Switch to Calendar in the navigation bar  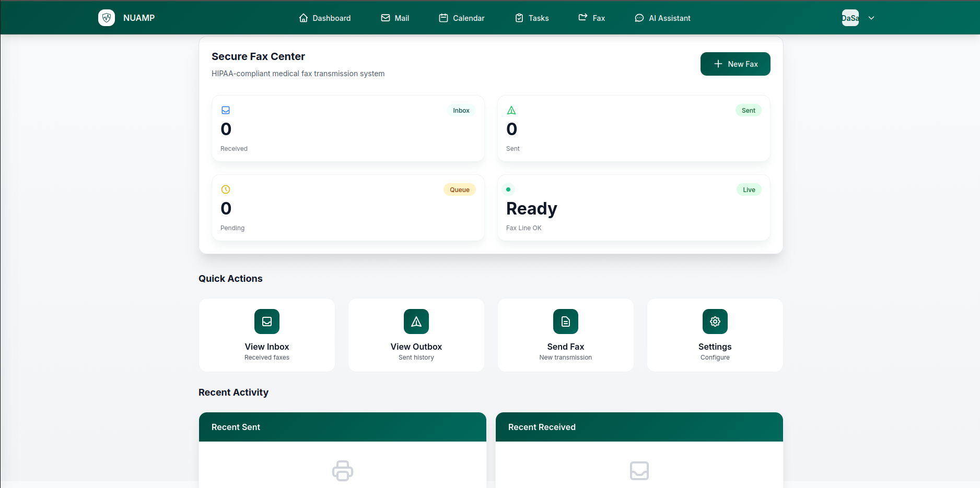point(462,18)
